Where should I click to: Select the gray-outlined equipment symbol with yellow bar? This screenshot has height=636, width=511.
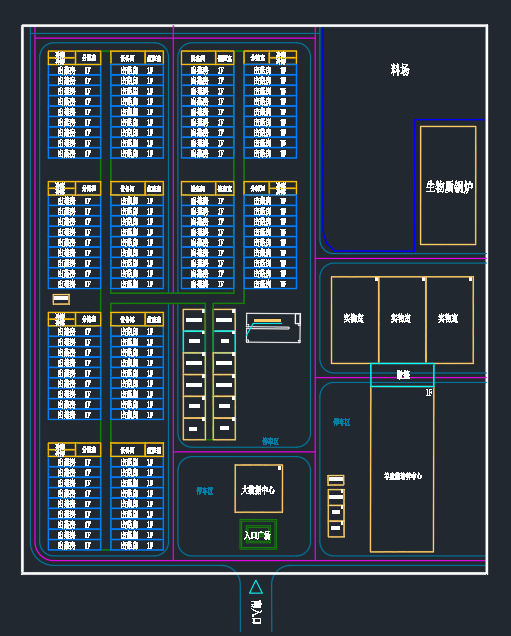[273, 328]
